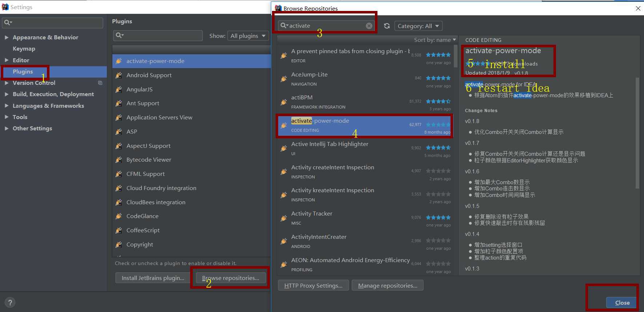
Task: Click the IntelliJ icon in Settings title bar
Action: tap(5, 7)
